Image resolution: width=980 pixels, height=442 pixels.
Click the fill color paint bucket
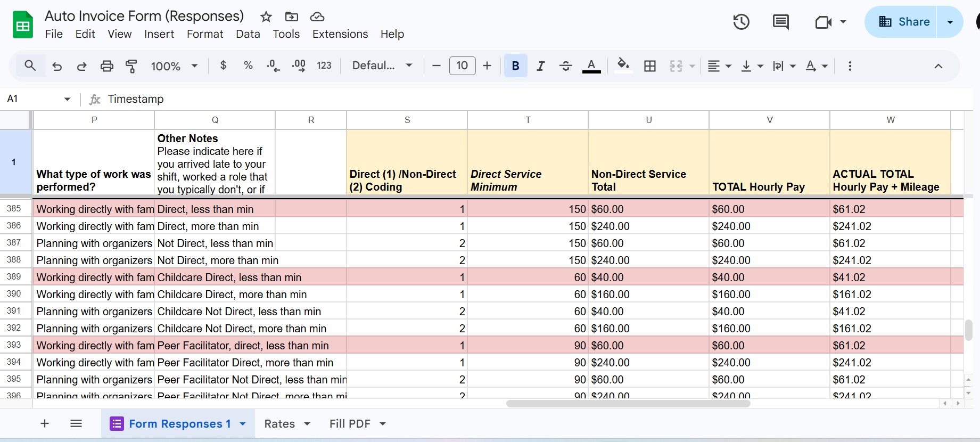[x=623, y=66]
